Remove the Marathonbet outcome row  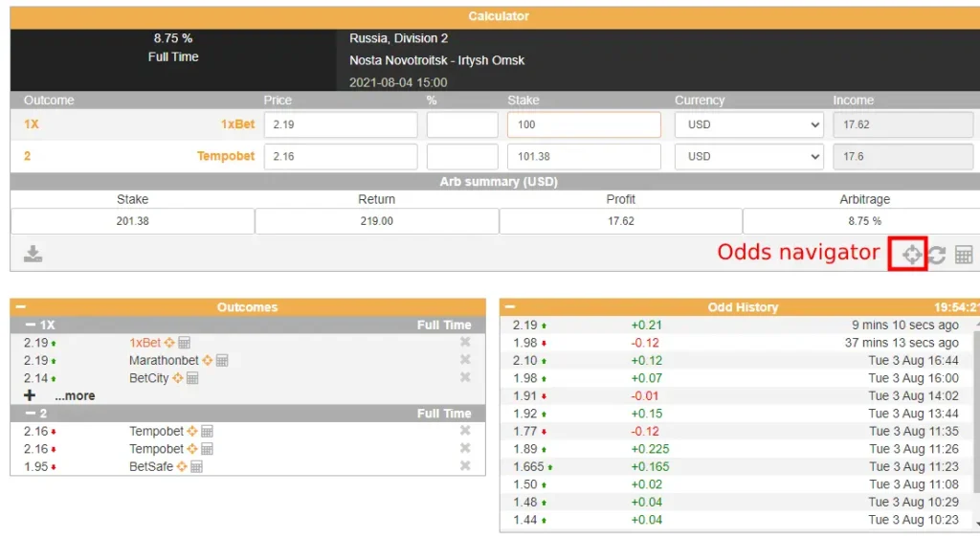465,360
